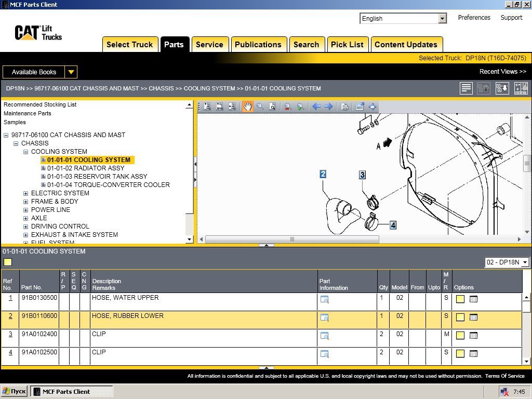Viewport: 532px width, 399px height.
Task: Collapse the COOLING SYSTEM tree node
Action: 25,152
